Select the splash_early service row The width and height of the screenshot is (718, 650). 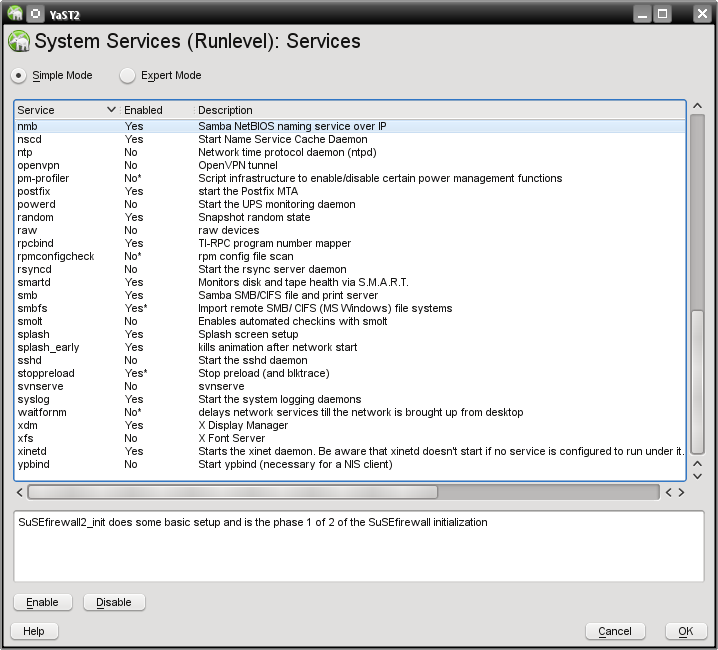[x=350, y=347]
